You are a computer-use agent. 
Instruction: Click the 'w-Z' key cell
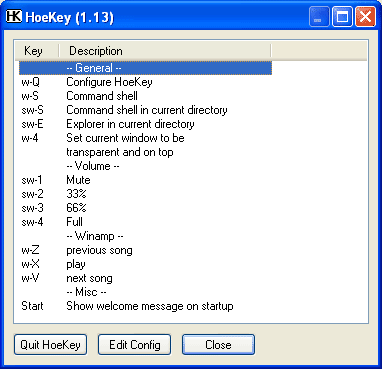tap(30, 250)
